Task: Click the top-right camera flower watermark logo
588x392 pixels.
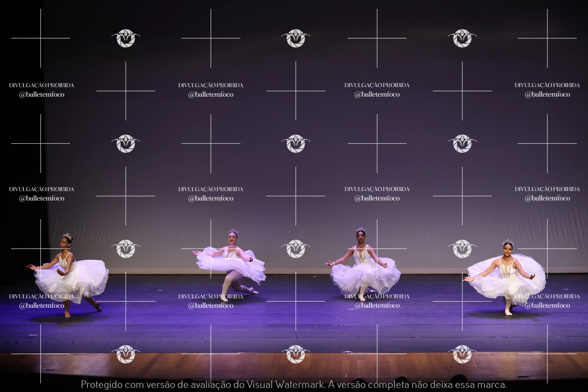Action: pos(462,38)
